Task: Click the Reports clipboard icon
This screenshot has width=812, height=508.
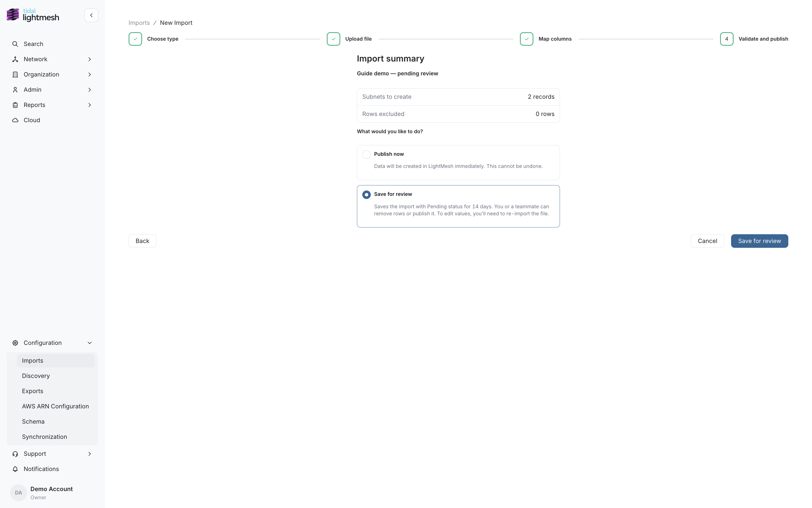Action: click(15, 105)
